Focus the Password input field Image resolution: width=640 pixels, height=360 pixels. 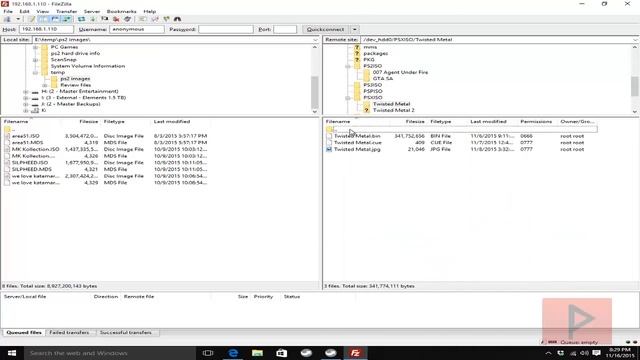tap(226, 29)
